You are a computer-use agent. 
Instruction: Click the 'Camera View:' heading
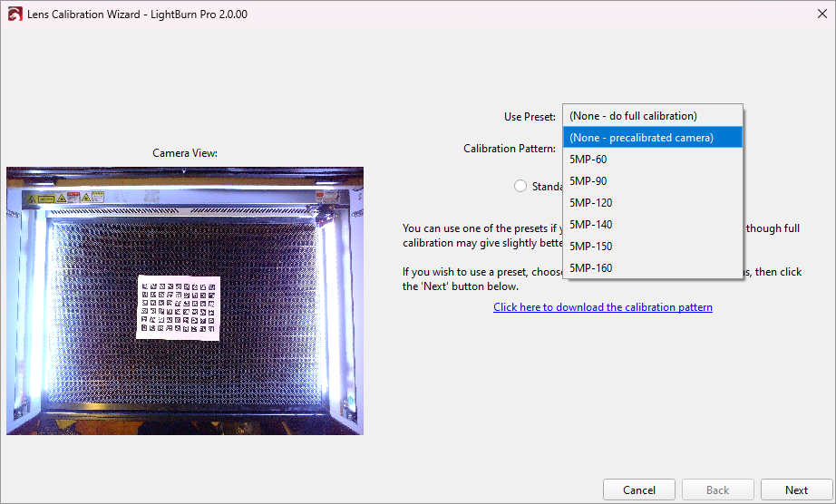click(185, 153)
